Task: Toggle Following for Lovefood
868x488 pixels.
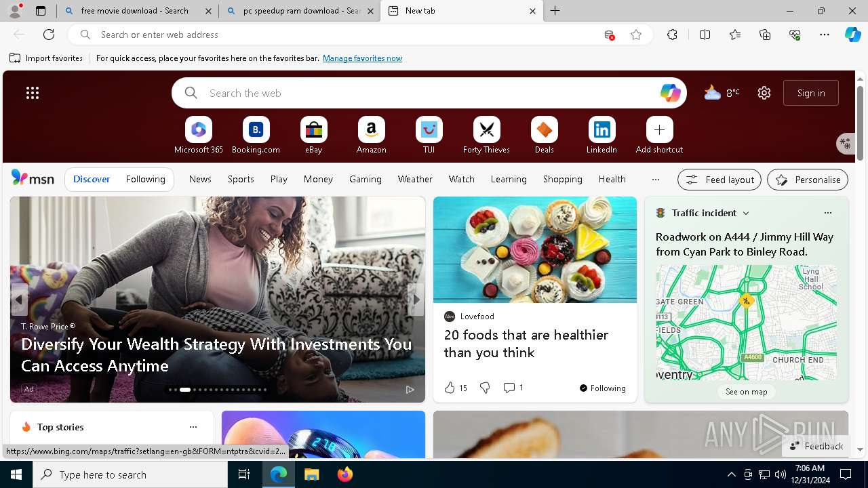Action: point(602,388)
